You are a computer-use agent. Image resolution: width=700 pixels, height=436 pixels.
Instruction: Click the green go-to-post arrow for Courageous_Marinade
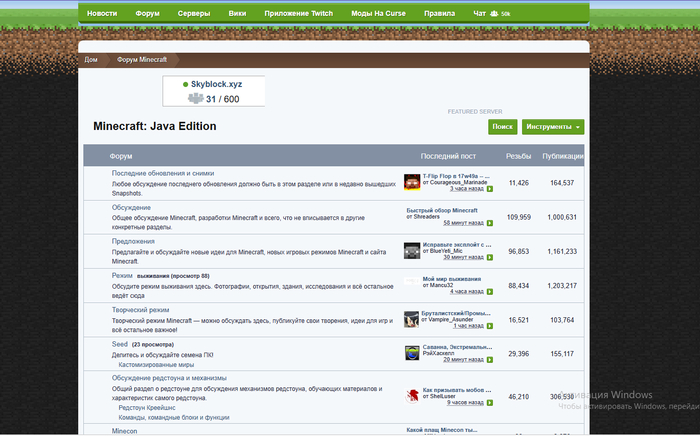[490, 189]
